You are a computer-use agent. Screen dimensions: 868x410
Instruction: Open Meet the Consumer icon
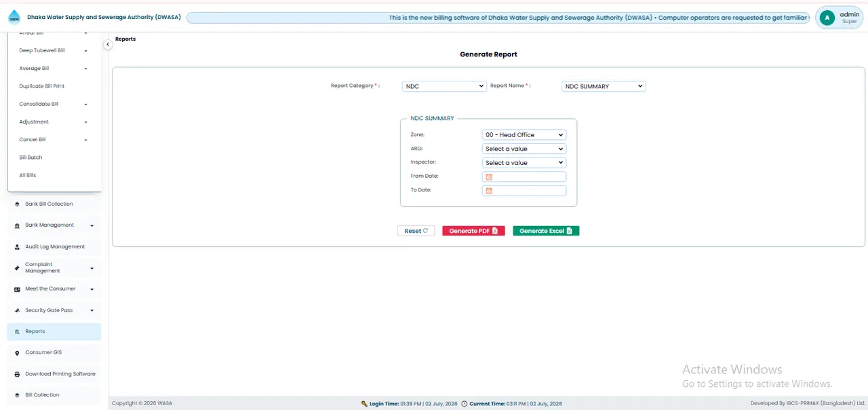pos(17,289)
